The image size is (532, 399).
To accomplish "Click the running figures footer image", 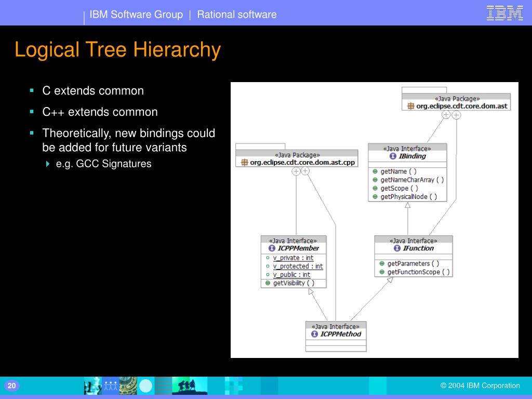I will [190, 386].
